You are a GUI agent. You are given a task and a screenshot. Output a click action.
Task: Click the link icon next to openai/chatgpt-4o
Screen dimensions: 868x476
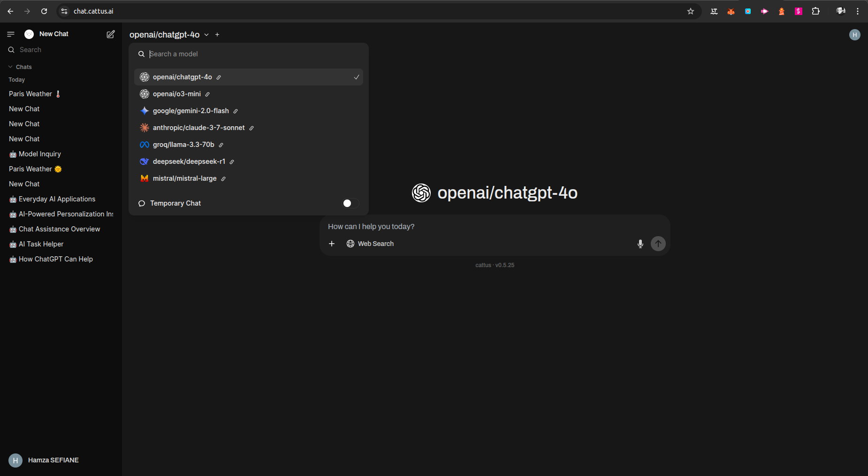(x=219, y=77)
